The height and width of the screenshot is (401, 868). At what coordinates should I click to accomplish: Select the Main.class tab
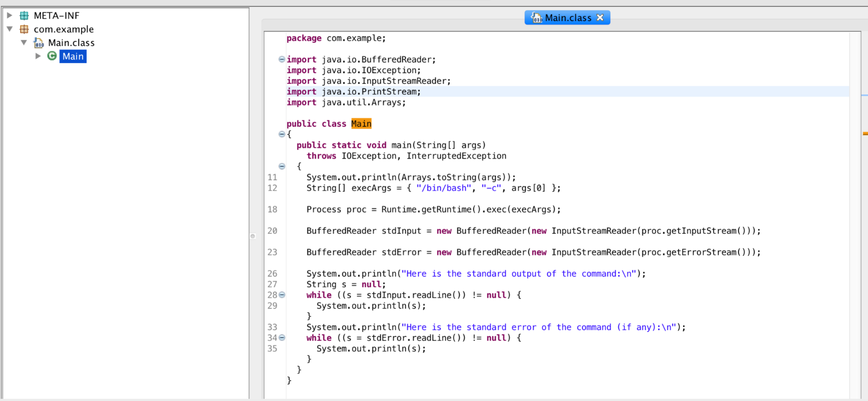click(568, 18)
